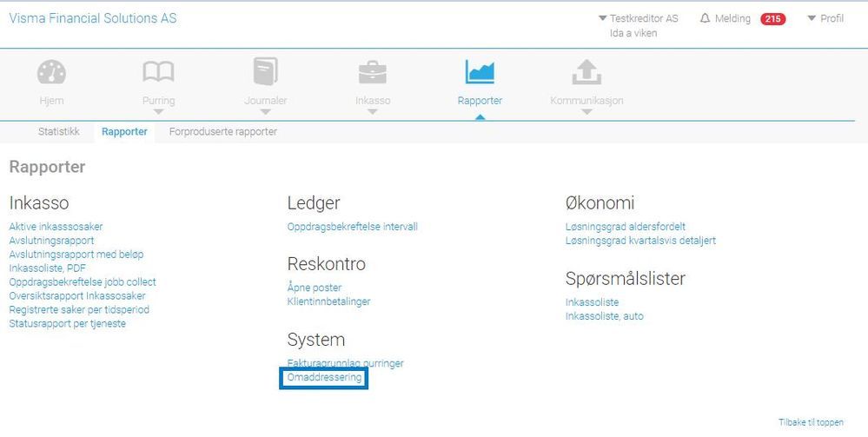Open Oppdragsbekreftelse jobb collect link

[x=83, y=281]
